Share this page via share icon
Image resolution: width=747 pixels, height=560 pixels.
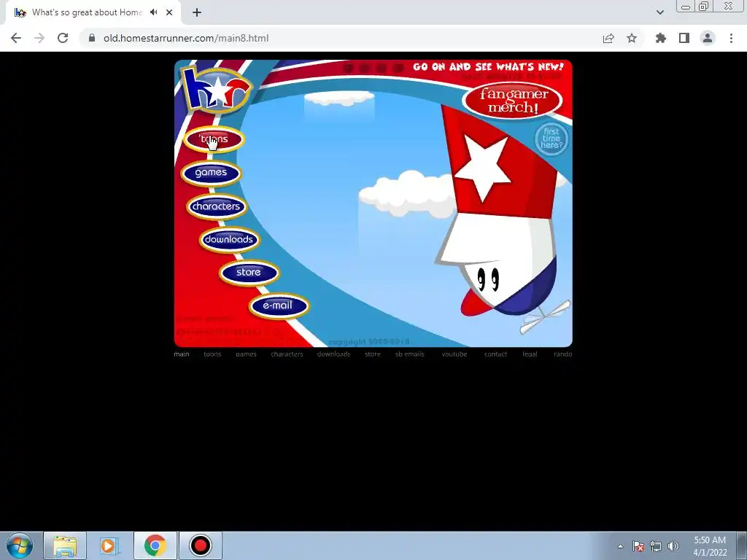(x=608, y=38)
